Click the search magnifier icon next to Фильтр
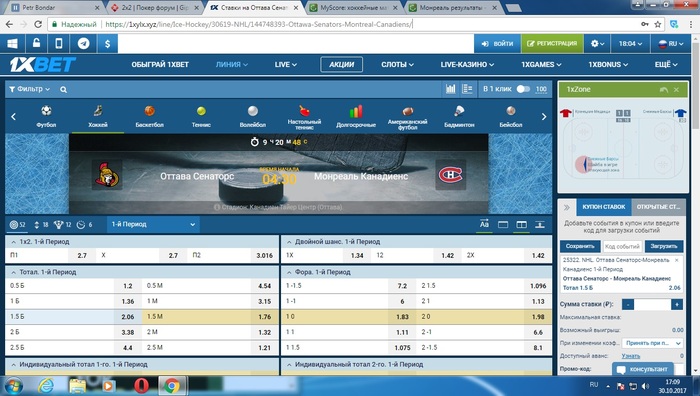 pyautogui.click(x=63, y=89)
